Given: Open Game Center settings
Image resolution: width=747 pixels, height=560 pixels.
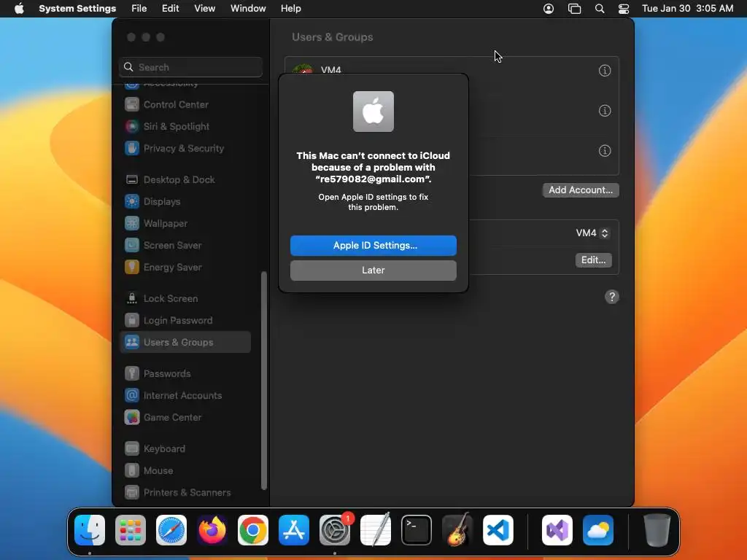Looking at the screenshot, I should (185, 418).
